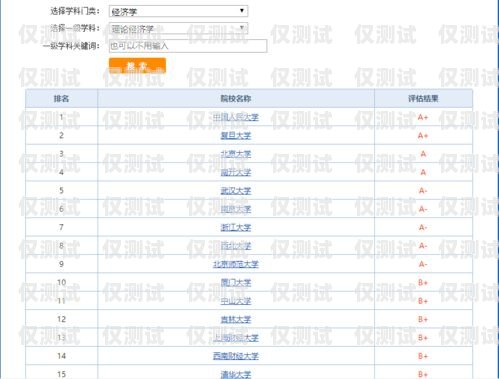Viewport: 499px width, 379px height.
Task: Open the 西南财经大学 link
Action: pos(236,356)
